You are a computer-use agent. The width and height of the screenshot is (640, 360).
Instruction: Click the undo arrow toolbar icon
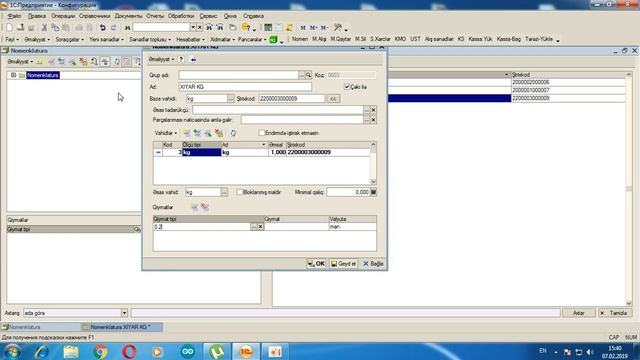(102, 27)
